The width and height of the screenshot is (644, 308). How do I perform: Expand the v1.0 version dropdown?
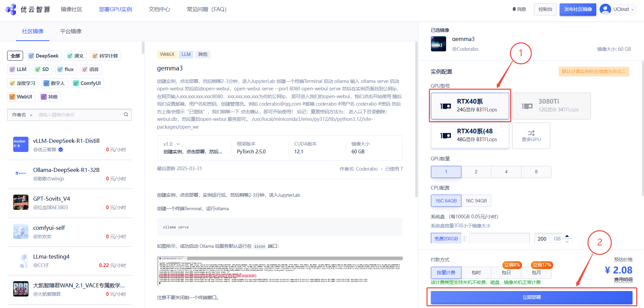(178, 144)
